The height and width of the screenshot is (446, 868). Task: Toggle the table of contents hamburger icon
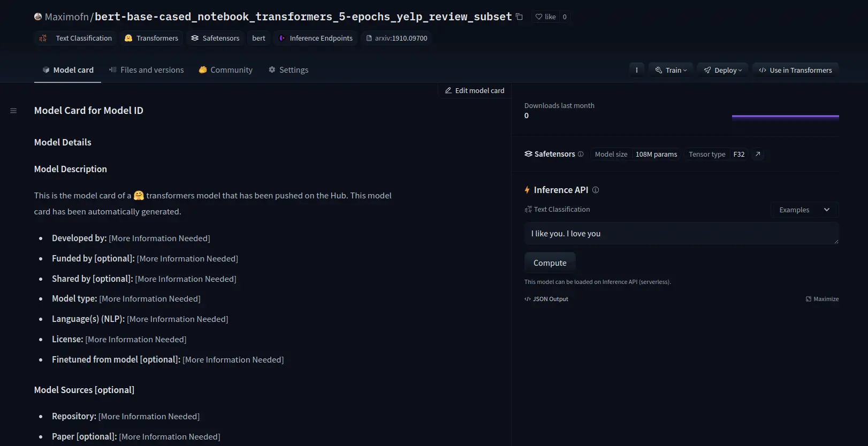13,111
